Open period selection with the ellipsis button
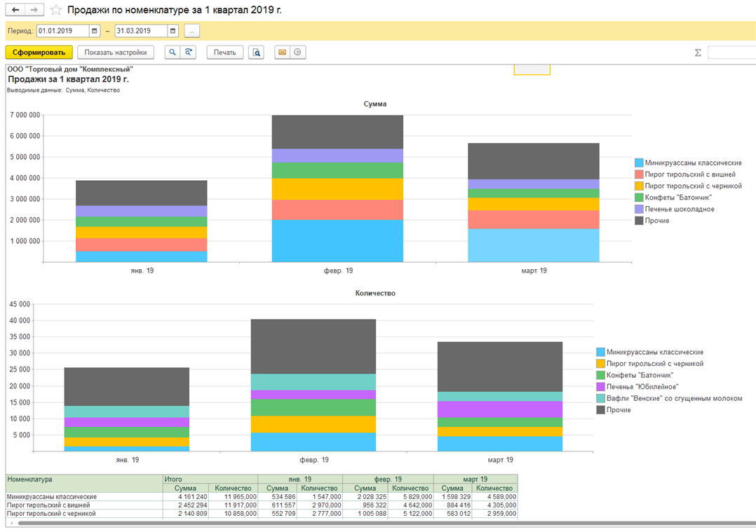 (191, 32)
